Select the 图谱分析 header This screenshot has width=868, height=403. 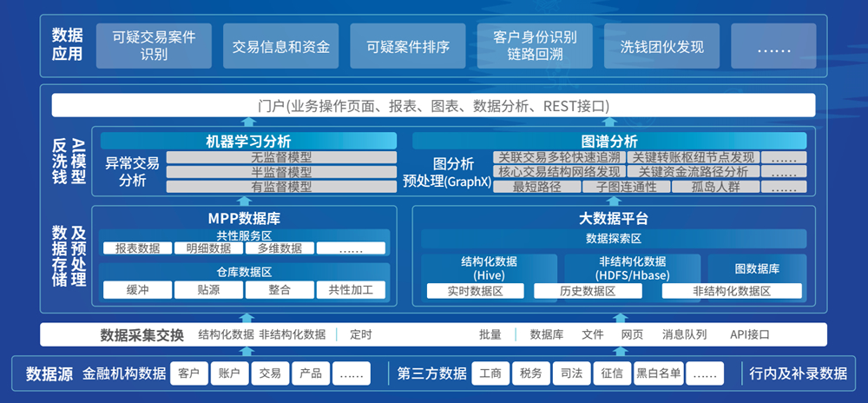tap(608, 141)
